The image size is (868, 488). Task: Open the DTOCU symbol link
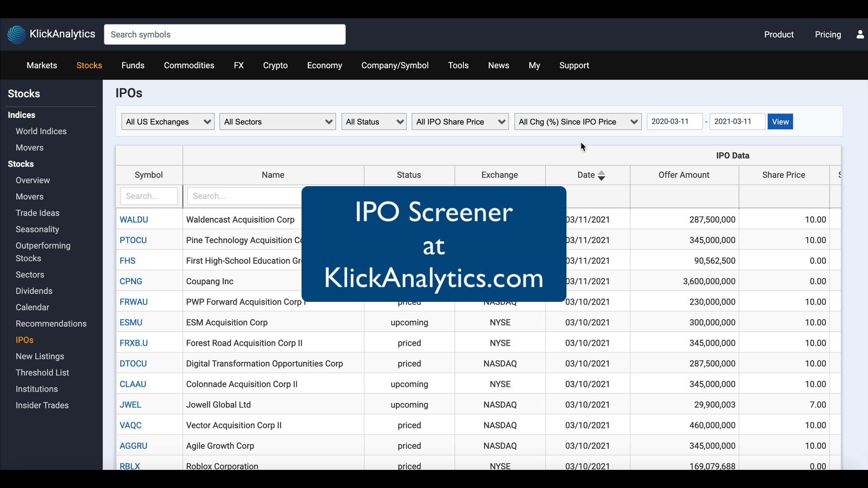point(133,364)
